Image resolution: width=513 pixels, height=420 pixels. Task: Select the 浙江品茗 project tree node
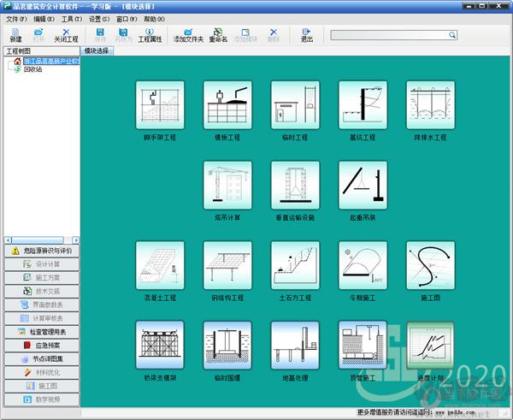coord(51,62)
